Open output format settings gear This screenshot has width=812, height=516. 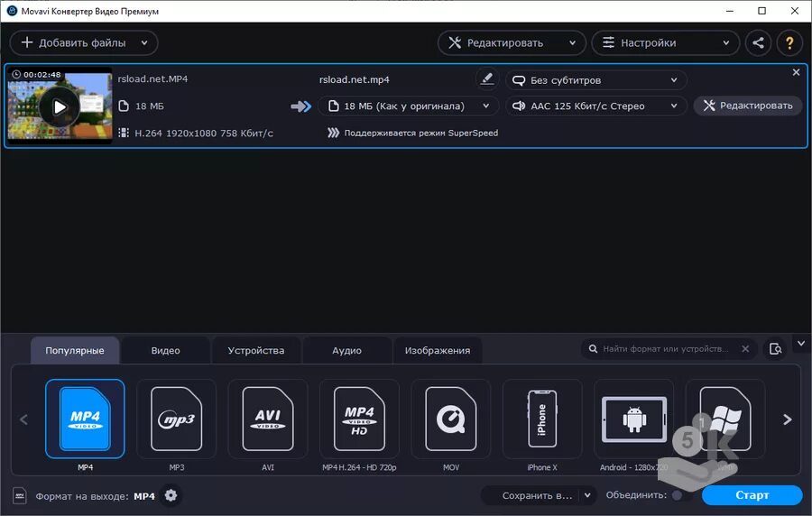(x=171, y=495)
